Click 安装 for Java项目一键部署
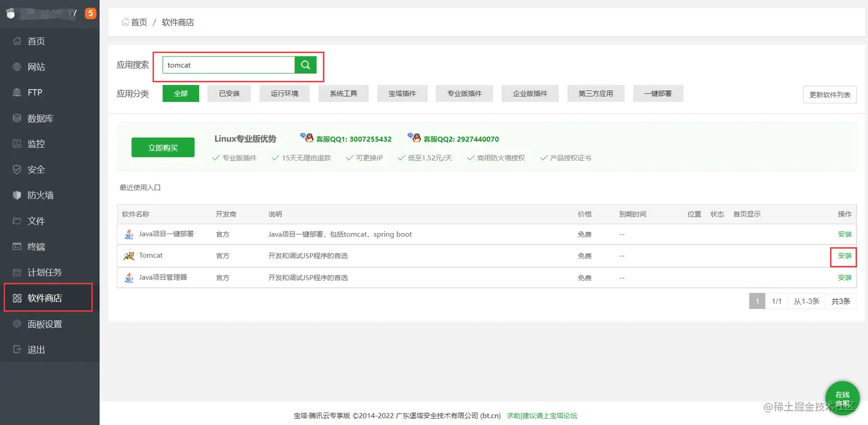Image resolution: width=868 pixels, height=425 pixels. (844, 234)
